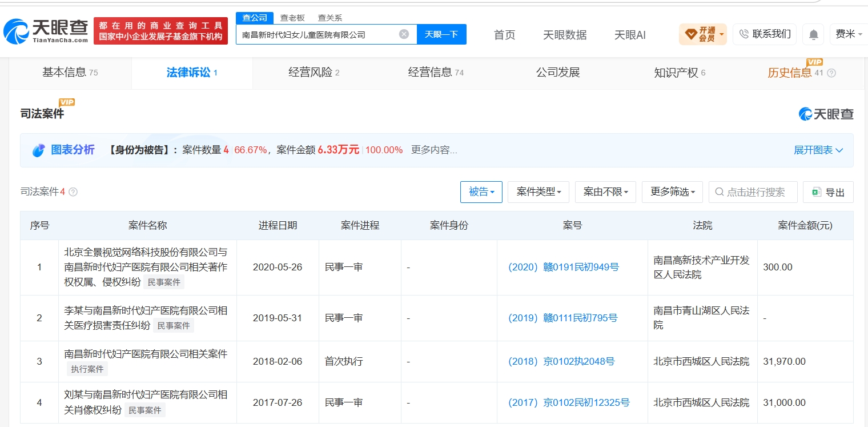Screen dimensions: 868x427
Task: Click the 6.33万元 case amount figure
Action: click(339, 150)
